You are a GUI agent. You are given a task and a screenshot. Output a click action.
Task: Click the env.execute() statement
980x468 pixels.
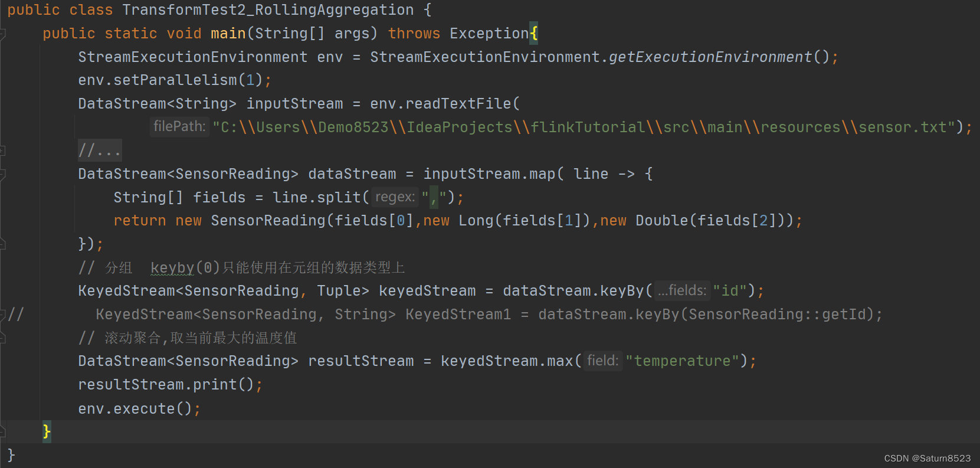139,409
